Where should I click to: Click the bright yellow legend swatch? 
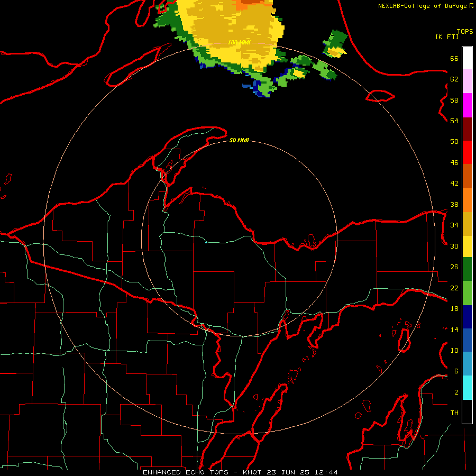click(x=467, y=246)
